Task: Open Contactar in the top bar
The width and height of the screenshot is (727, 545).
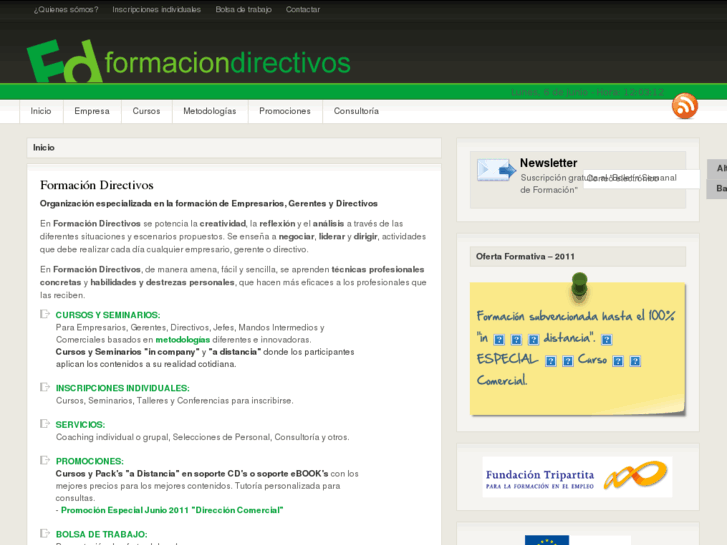Action: click(x=303, y=9)
